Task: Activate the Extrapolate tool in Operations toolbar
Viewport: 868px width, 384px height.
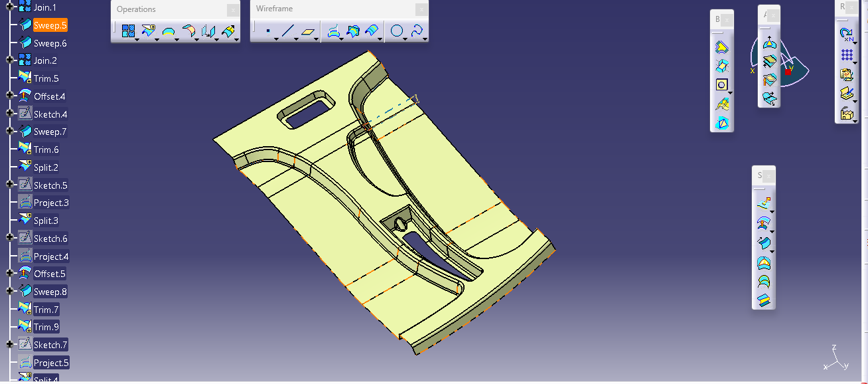Action: (x=228, y=31)
